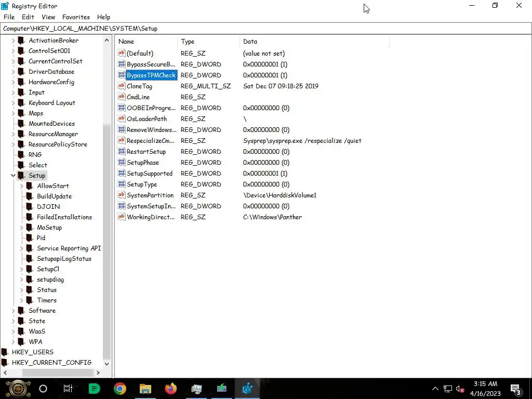Select the SystemPartition value
The image size is (532, 399).
click(150, 195)
